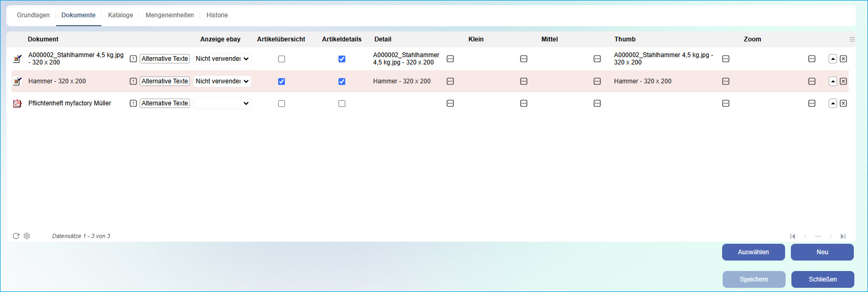Delete the A000002_Stahlhammer row

[x=843, y=59]
